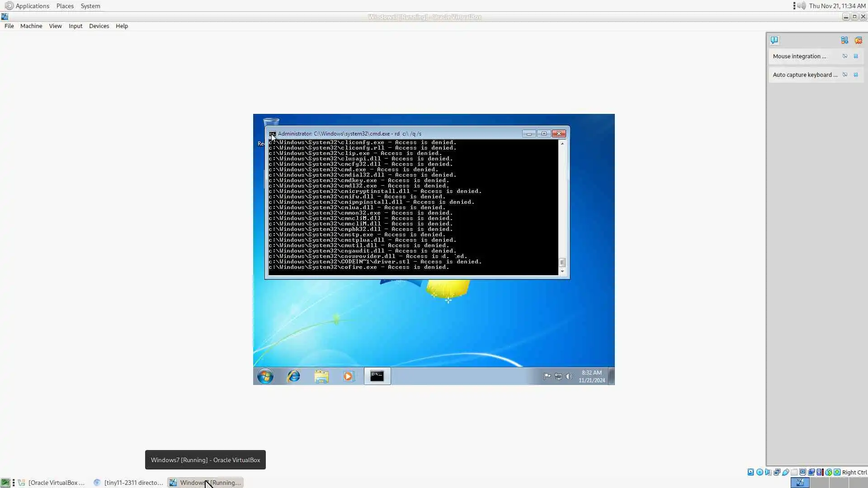Click the optical disc status icon
Viewport: 868px width, 488px height.
point(759,472)
